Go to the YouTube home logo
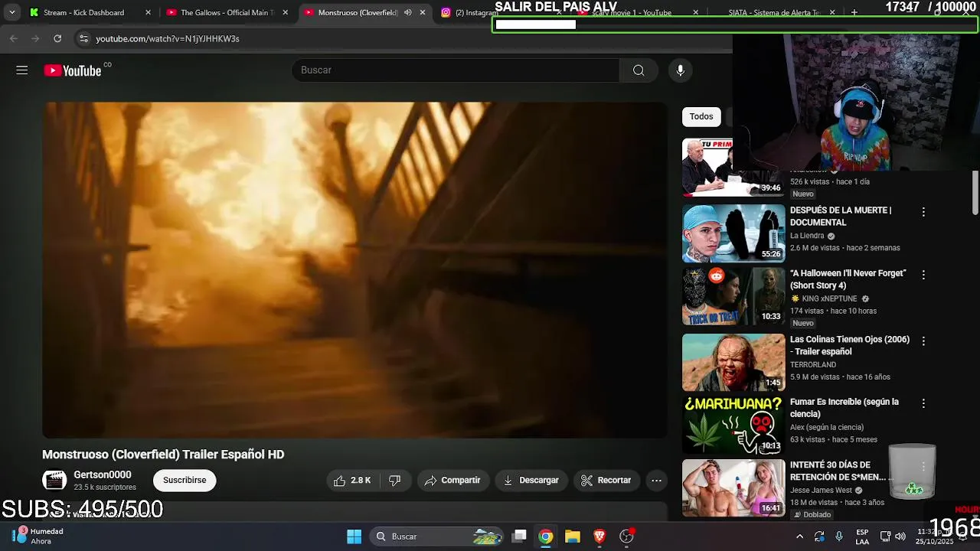980x551 pixels. (x=73, y=70)
